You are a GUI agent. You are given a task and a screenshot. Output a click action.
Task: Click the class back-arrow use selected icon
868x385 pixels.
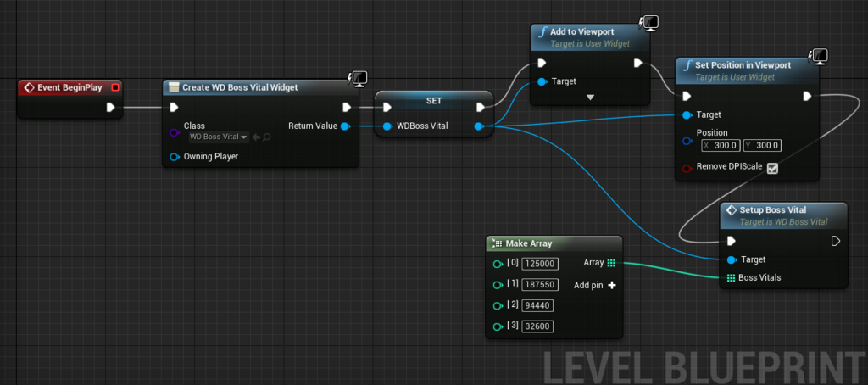(256, 137)
